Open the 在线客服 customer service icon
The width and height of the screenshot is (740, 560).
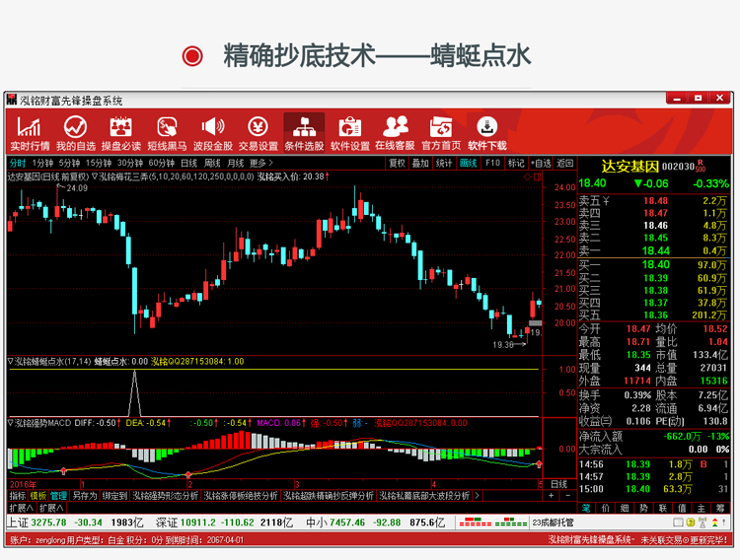[x=395, y=133]
